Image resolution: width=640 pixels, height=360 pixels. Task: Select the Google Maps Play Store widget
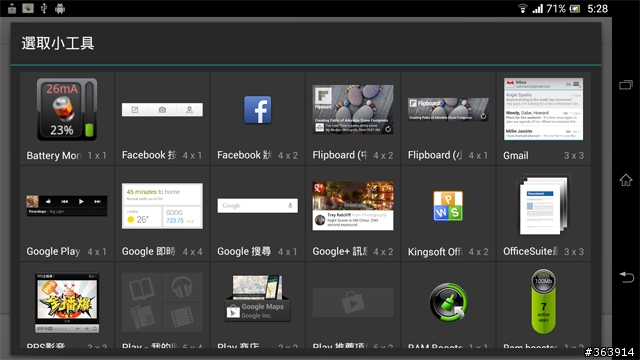pos(258,298)
